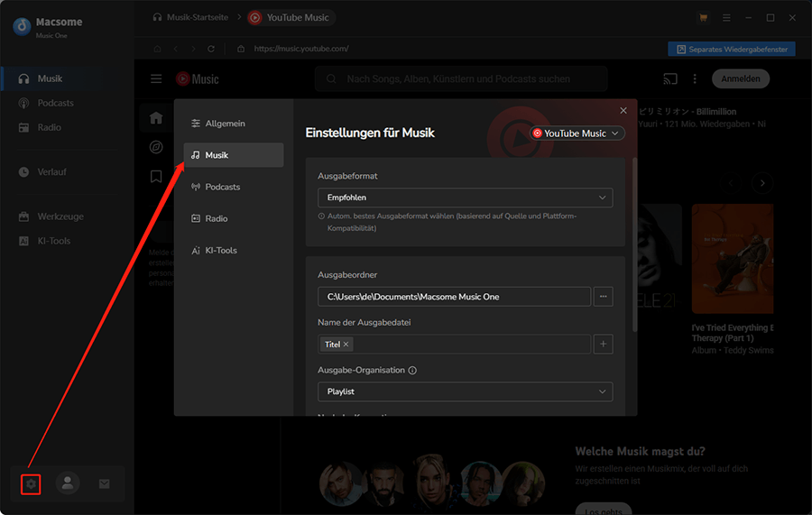Open the Explore compass icon
Screen dimensions: 812x515
[x=156, y=147]
